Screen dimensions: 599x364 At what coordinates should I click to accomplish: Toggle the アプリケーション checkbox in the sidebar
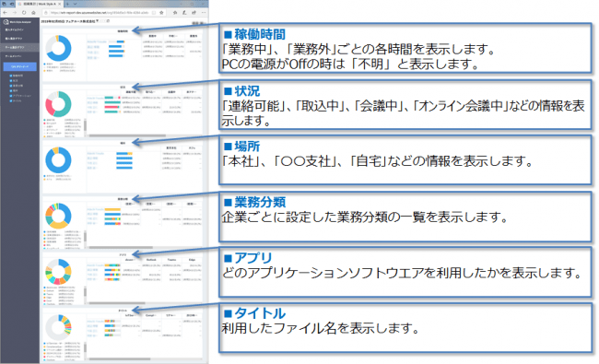[x=11, y=96]
